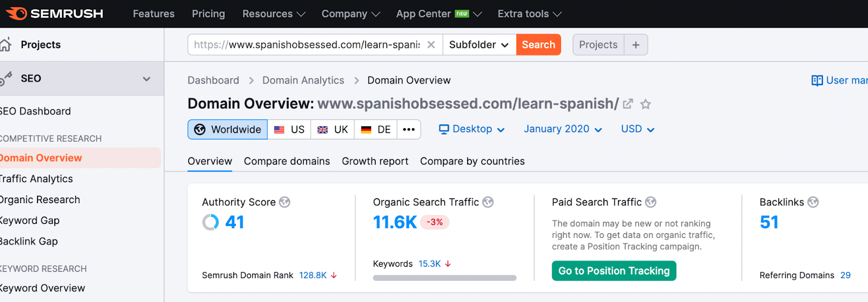Clear the URL search field
The height and width of the screenshot is (302, 868).
(x=431, y=45)
